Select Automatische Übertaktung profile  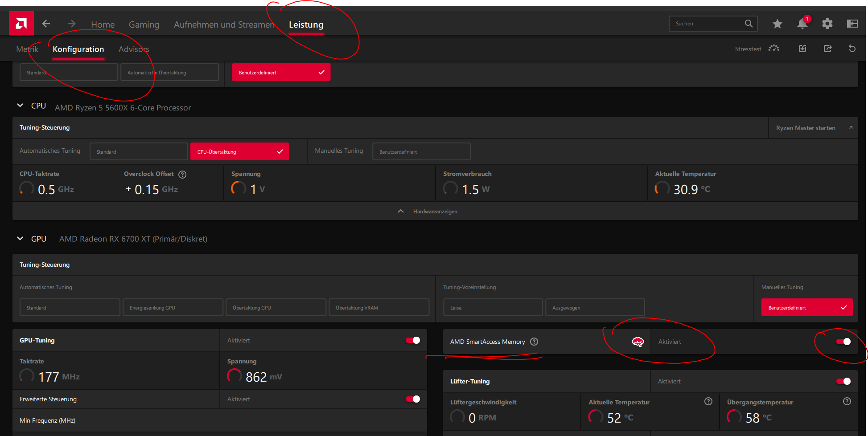pos(169,72)
